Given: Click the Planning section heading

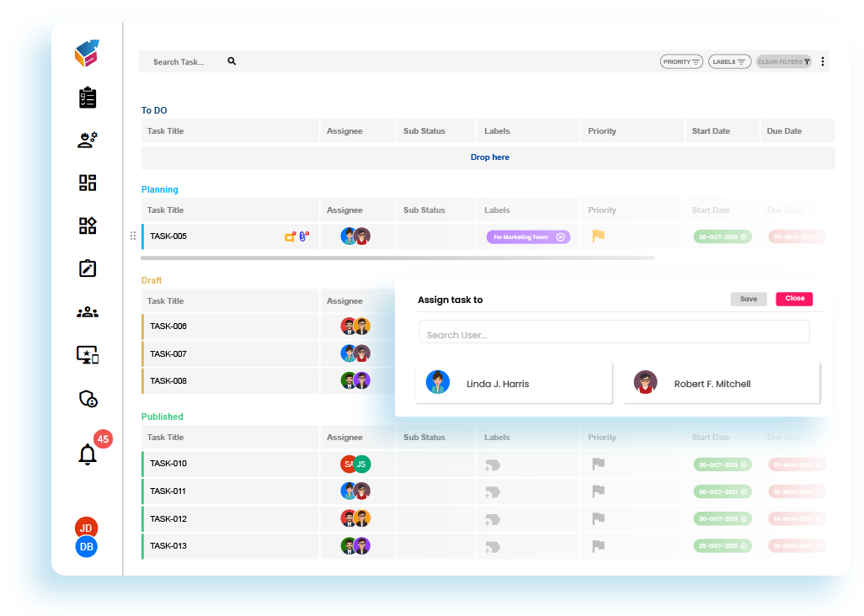Looking at the screenshot, I should [160, 189].
